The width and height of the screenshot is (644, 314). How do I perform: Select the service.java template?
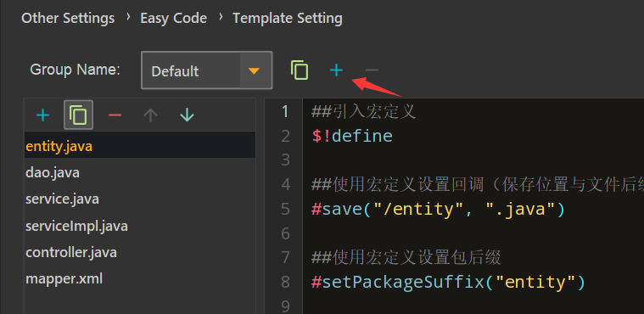tap(140, 199)
